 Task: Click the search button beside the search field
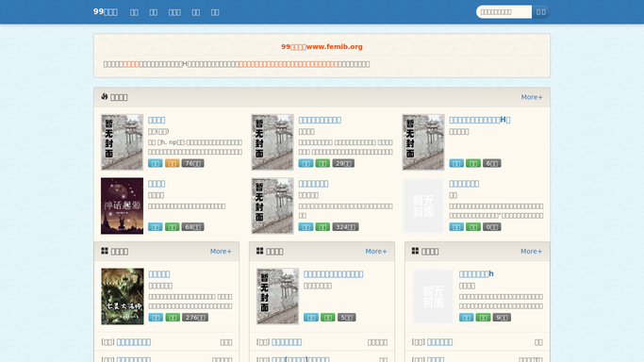coord(541,12)
